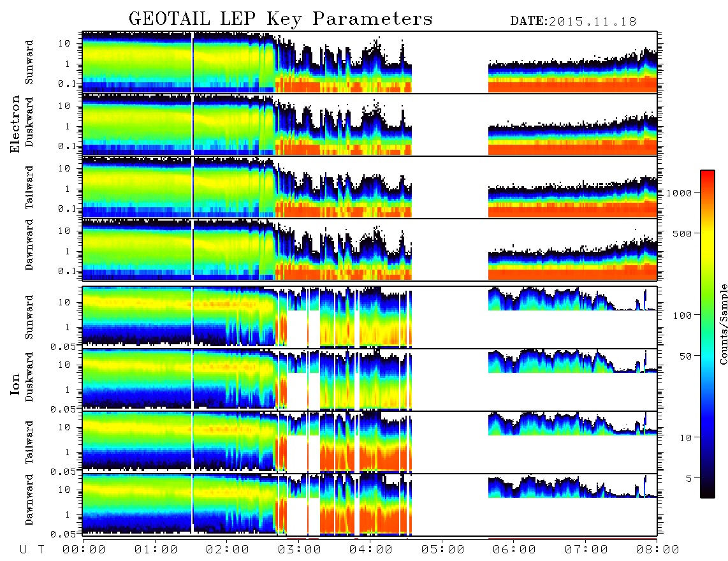This screenshot has width=728, height=561.
Task: Select the 02:00 time tick label
Action: tap(228, 550)
